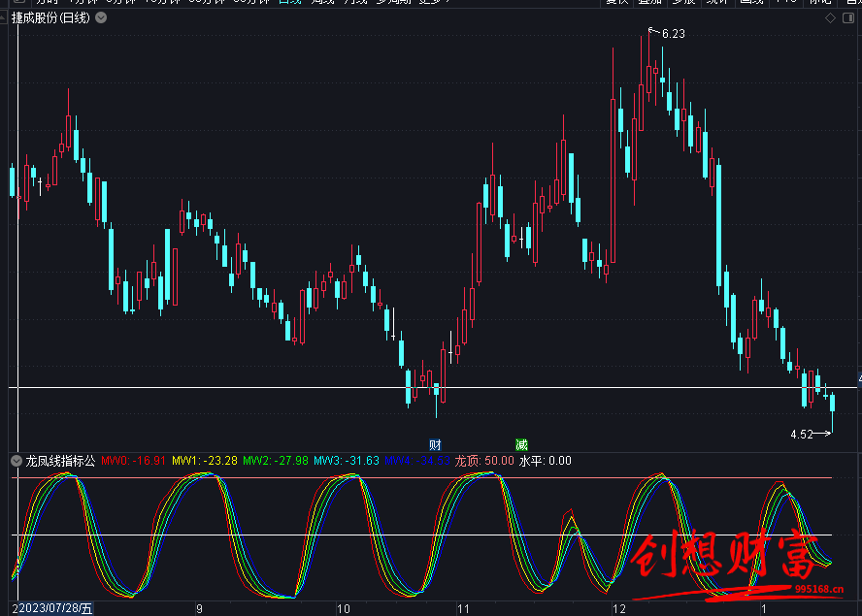Click month 9 on the time axis
Image resolution: width=862 pixels, height=616 pixels.
tap(200, 609)
